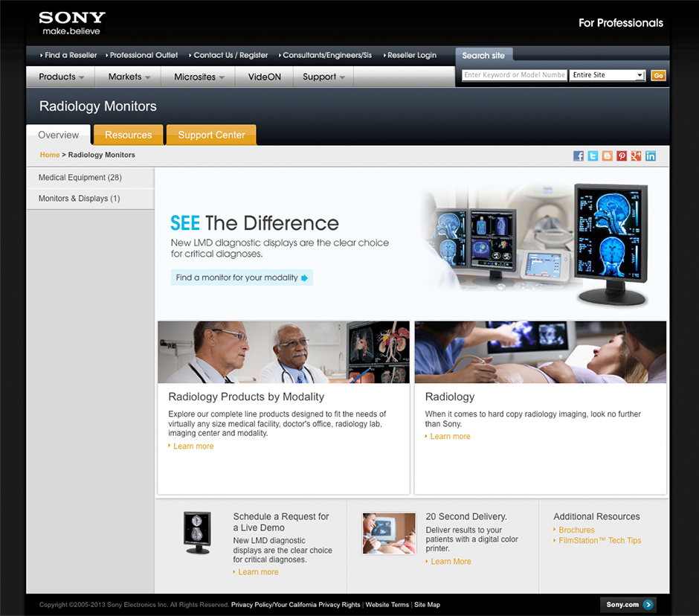This screenshot has width=699, height=616.
Task: Switch to the Support Center tab
Action: pos(211,135)
